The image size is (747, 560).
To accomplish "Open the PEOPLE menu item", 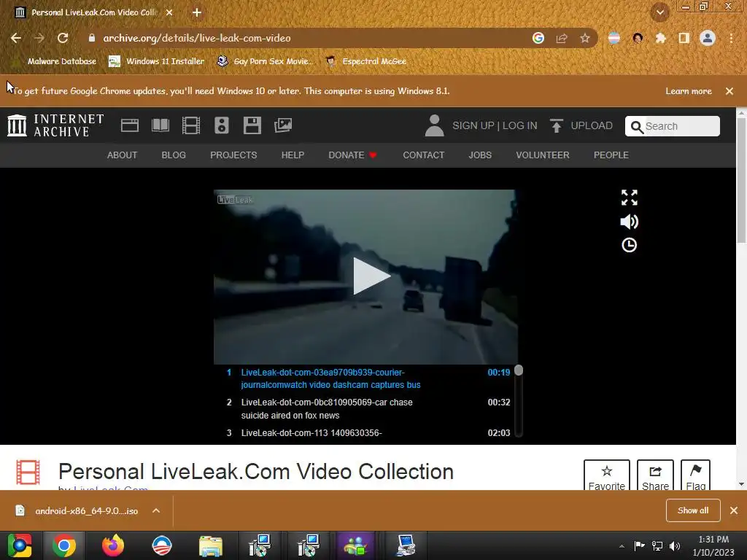I will (x=611, y=155).
